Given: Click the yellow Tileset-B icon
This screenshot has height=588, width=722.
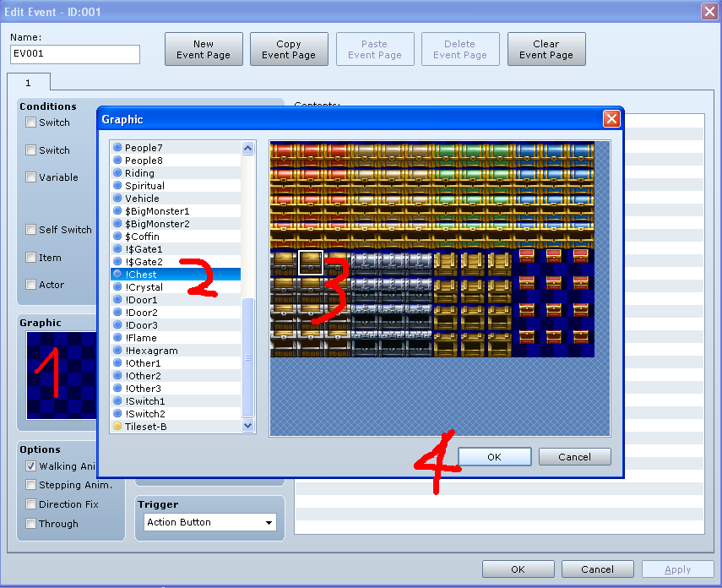Looking at the screenshot, I should click(x=117, y=427).
